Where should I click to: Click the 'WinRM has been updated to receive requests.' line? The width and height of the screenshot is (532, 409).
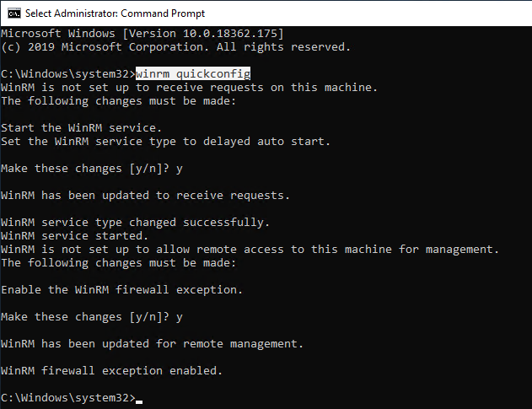coord(145,196)
